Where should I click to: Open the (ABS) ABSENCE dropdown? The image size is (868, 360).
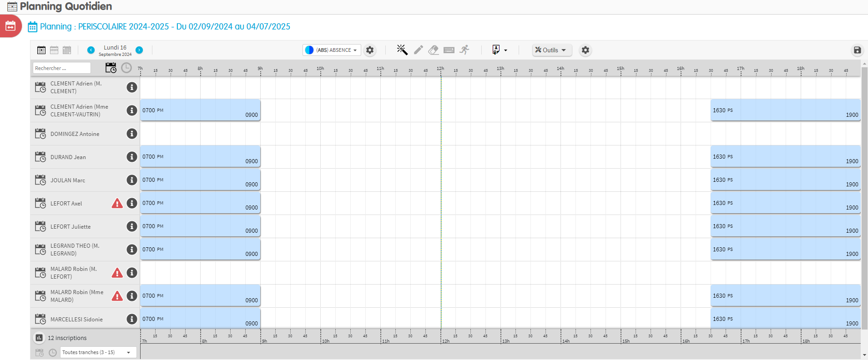tap(332, 50)
